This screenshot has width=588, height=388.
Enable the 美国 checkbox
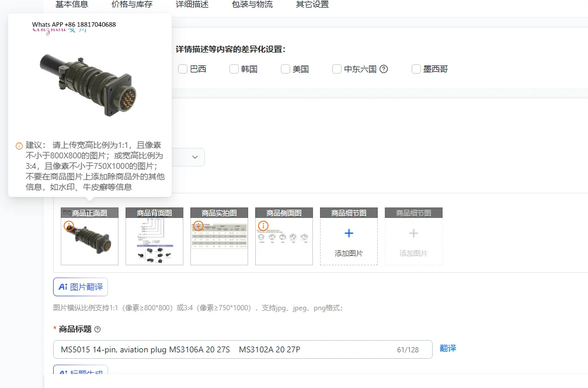(286, 69)
